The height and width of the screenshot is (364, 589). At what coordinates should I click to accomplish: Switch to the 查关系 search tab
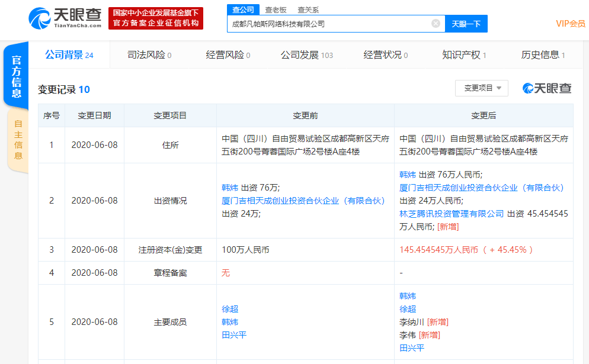point(308,9)
